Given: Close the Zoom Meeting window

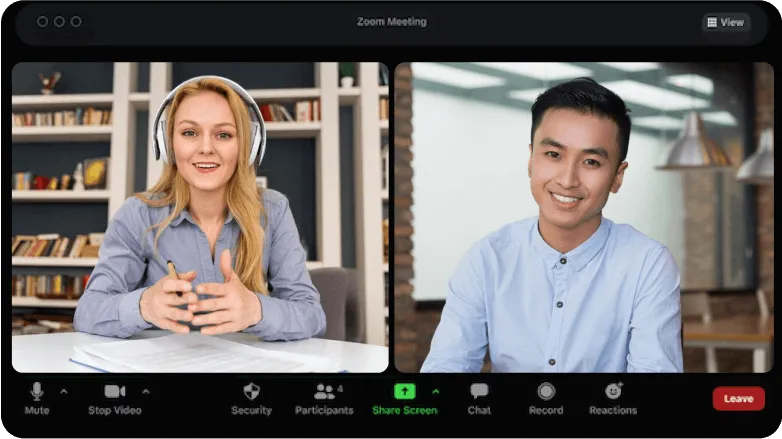Looking at the screenshot, I should [x=42, y=22].
